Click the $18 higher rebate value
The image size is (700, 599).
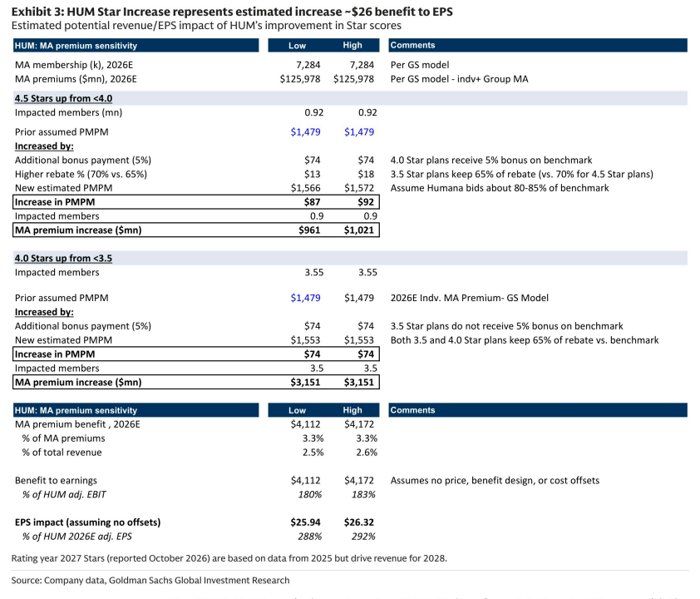click(366, 174)
